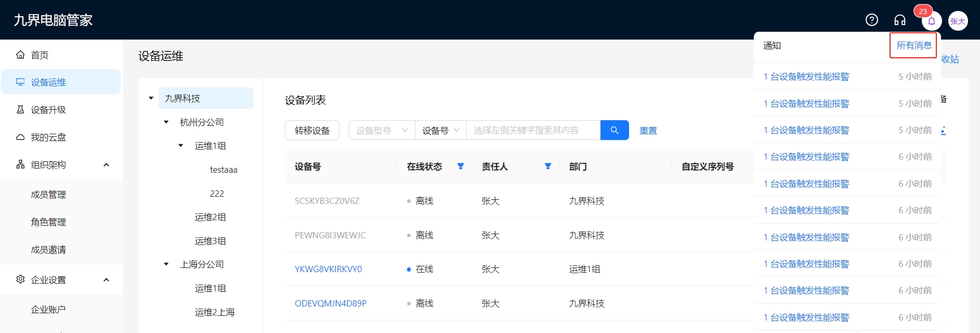Select 设备运维 in the sidebar
Screen dimensions: 980x333
tap(61, 82)
